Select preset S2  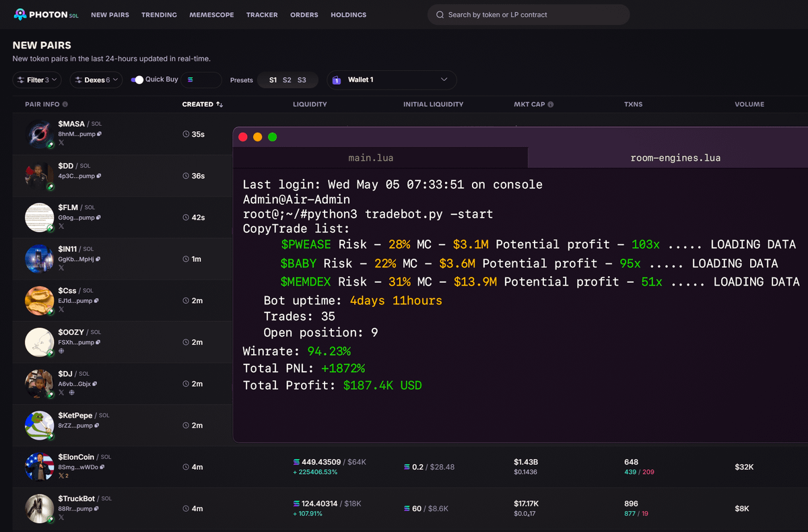pos(287,80)
